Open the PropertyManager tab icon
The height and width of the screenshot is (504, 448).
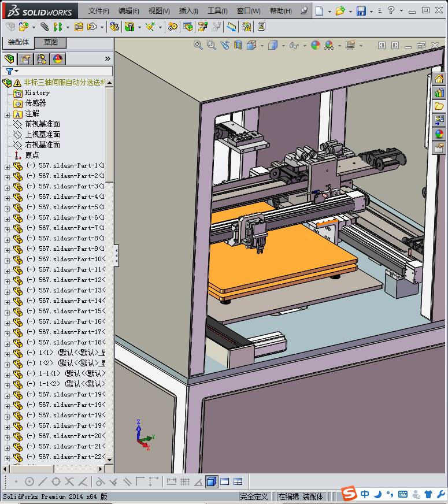click(x=25, y=59)
